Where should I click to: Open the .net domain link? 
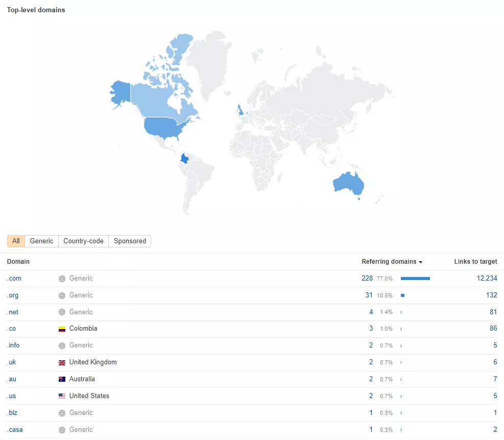(13, 312)
